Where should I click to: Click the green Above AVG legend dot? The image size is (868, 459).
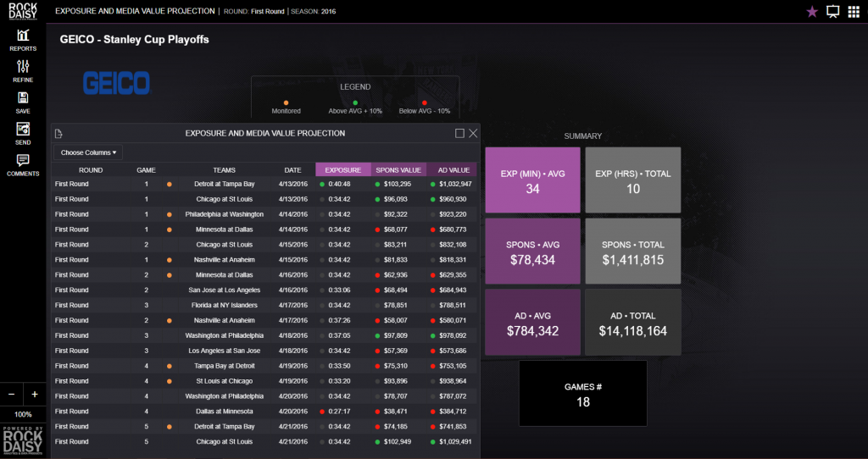pos(355,102)
